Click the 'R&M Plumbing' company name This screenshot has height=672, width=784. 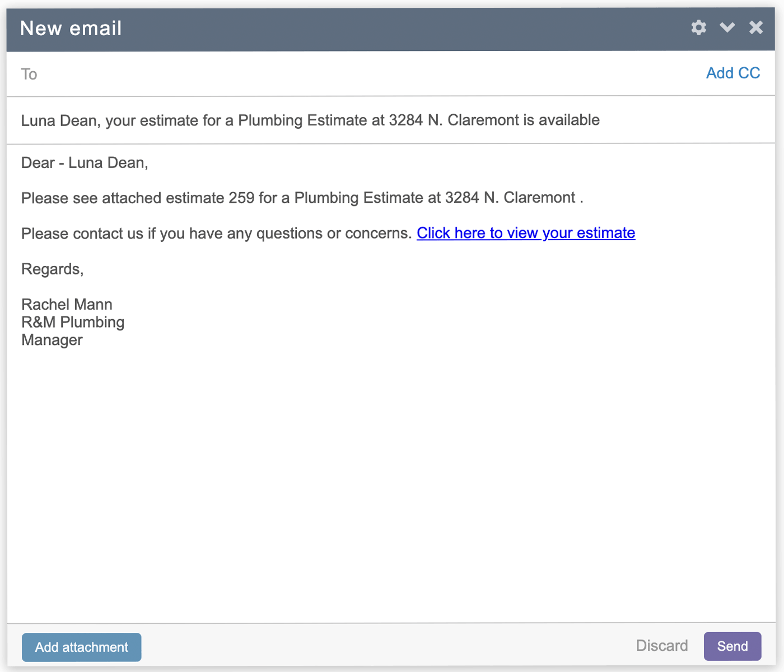(x=72, y=322)
